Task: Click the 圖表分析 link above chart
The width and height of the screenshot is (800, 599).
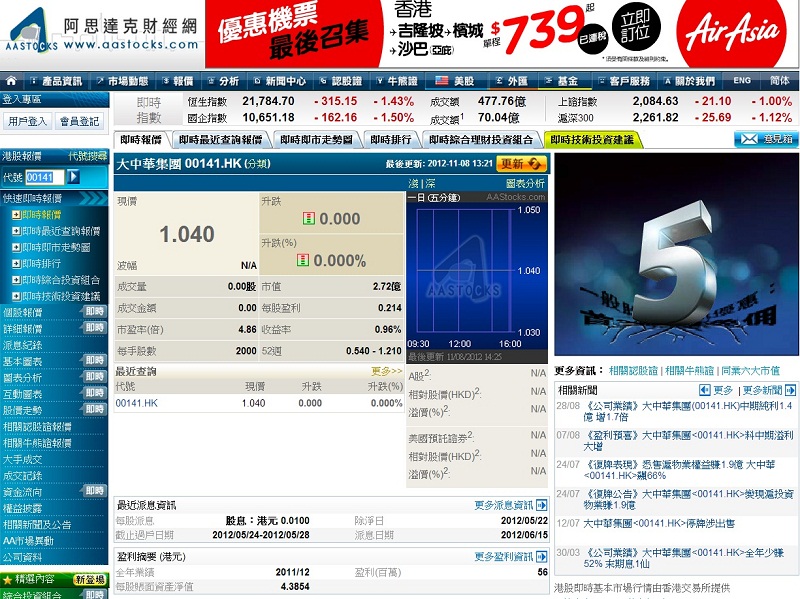Action: click(x=525, y=183)
